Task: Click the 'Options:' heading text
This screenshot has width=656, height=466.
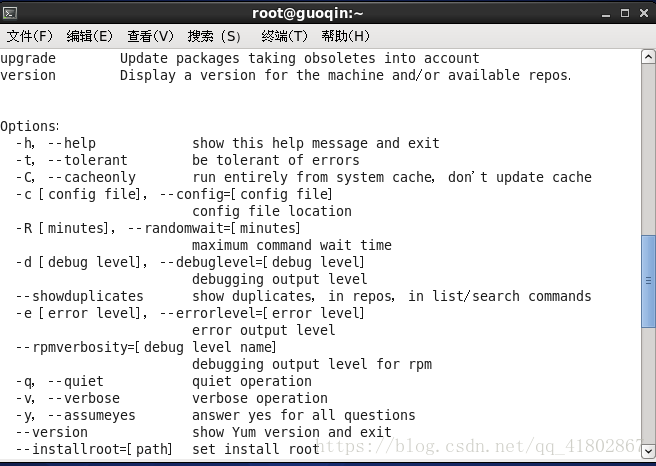Action: pyautogui.click(x=30, y=126)
